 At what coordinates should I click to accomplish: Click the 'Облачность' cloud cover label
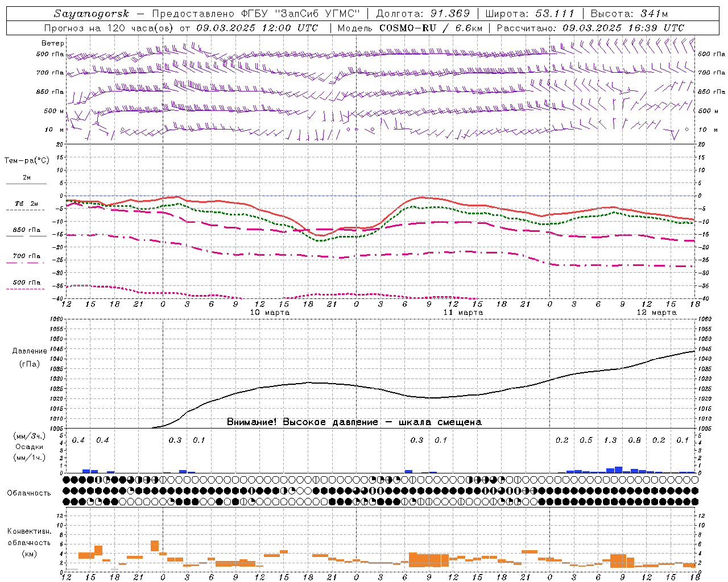(29, 493)
